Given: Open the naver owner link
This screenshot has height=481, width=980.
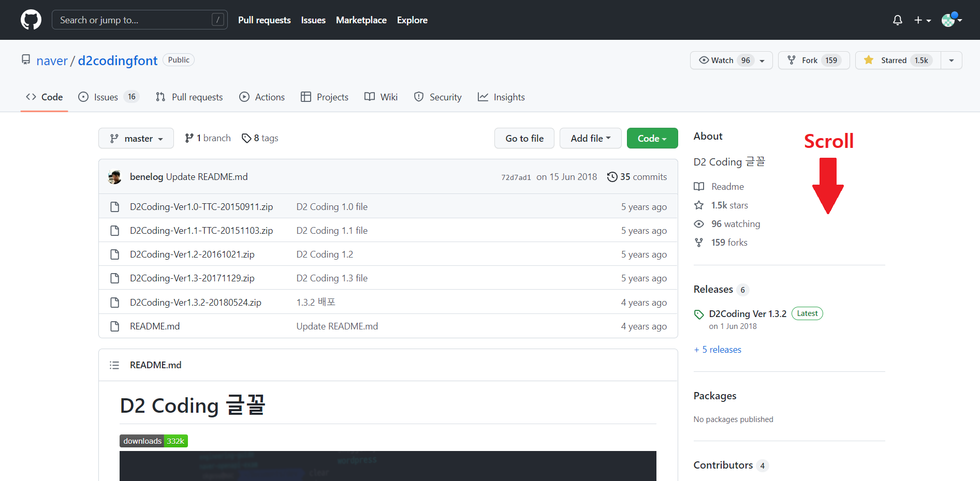Looking at the screenshot, I should 52,61.
